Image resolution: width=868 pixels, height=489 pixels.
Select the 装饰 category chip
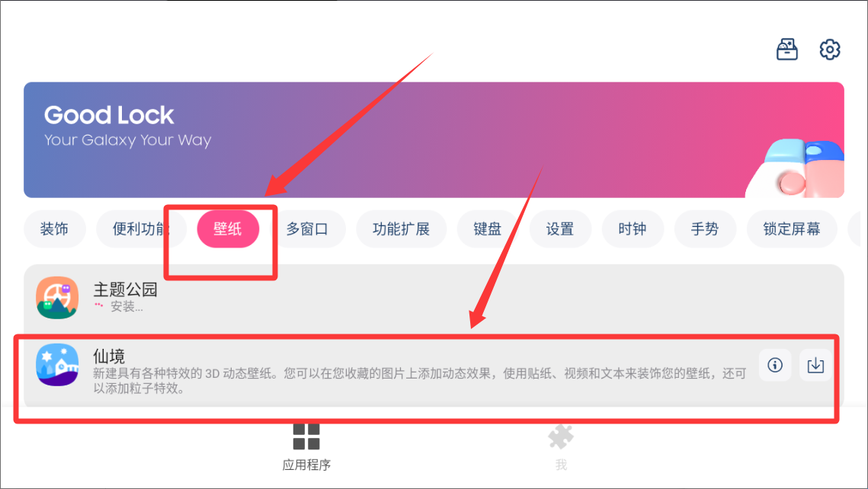pos(54,229)
